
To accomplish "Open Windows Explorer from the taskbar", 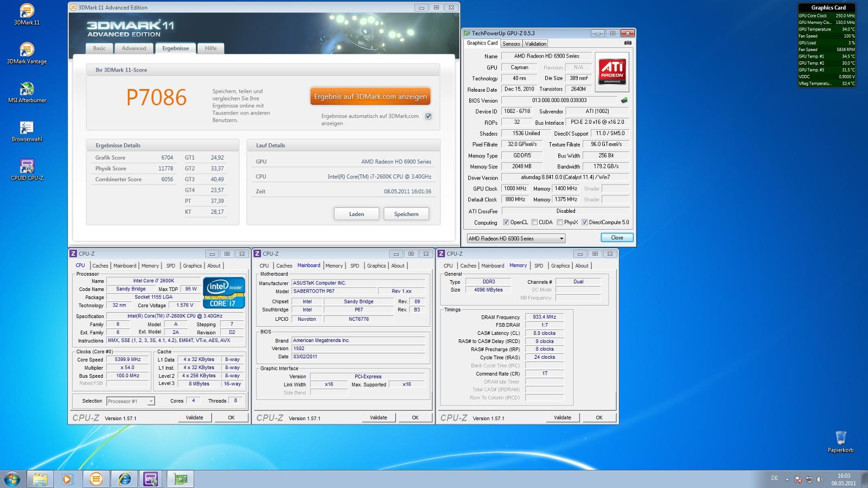I will (40, 479).
